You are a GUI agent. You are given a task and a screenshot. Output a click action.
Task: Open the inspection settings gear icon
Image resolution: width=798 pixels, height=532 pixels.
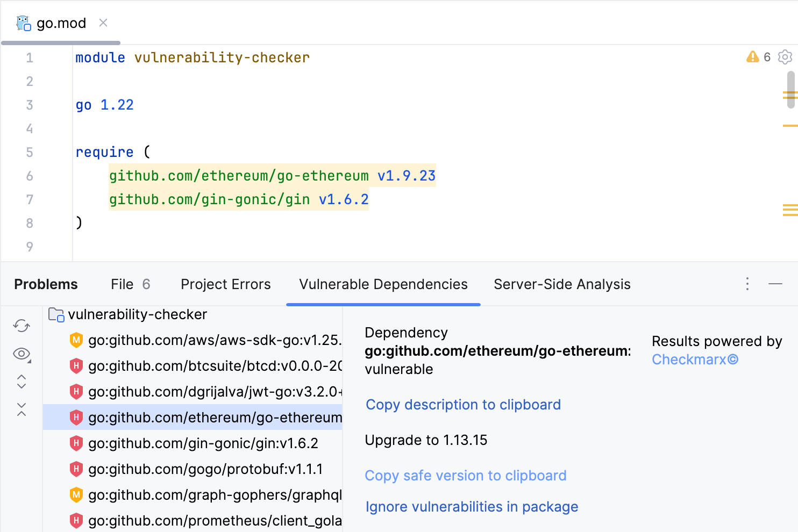tap(785, 57)
